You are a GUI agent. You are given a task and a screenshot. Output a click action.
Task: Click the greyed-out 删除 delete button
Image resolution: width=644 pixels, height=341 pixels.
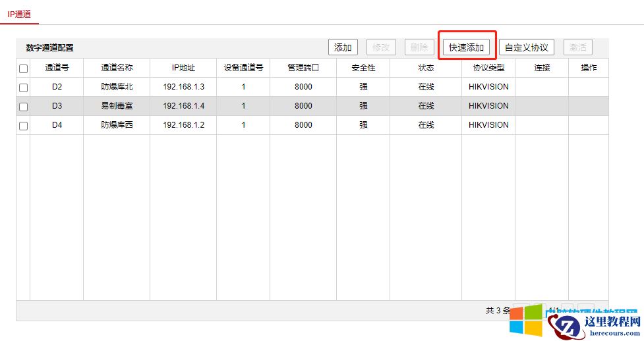419,47
